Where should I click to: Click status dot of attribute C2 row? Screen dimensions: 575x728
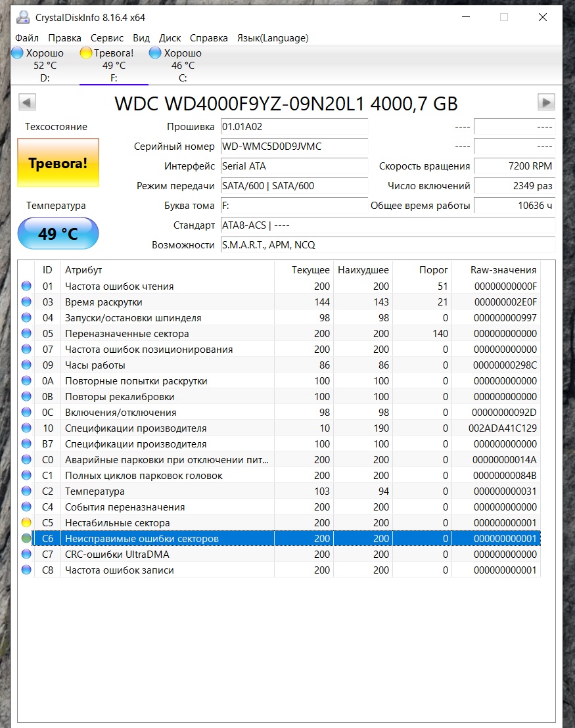tap(26, 491)
